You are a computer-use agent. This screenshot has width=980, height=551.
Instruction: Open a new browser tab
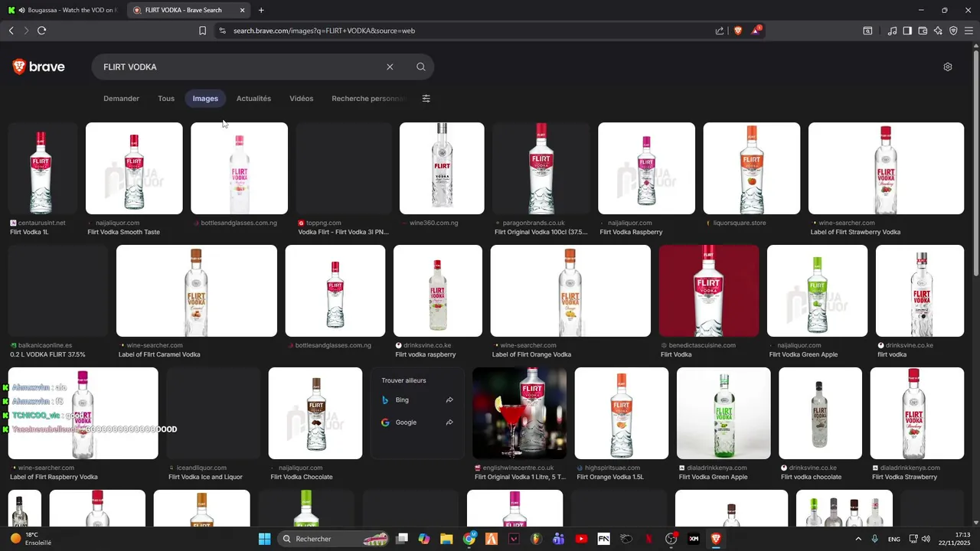(x=261, y=10)
